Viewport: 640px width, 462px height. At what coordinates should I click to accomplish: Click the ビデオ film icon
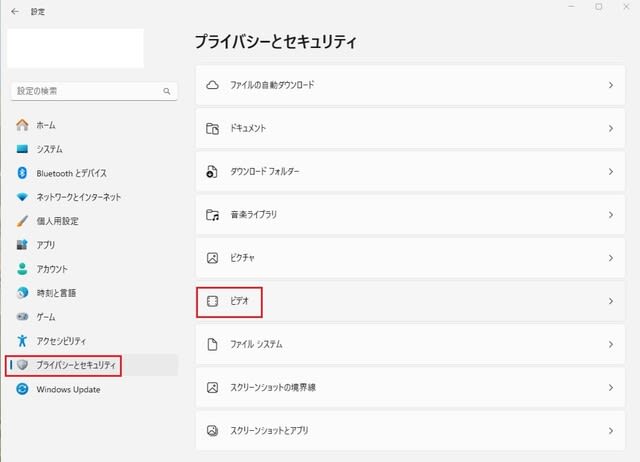[x=212, y=301]
